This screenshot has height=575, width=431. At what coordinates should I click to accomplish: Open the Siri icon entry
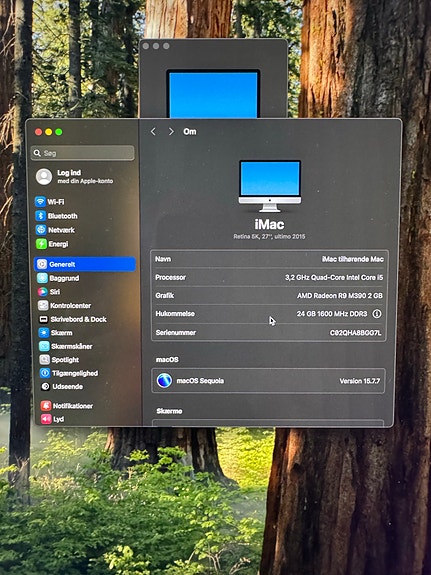point(43,292)
